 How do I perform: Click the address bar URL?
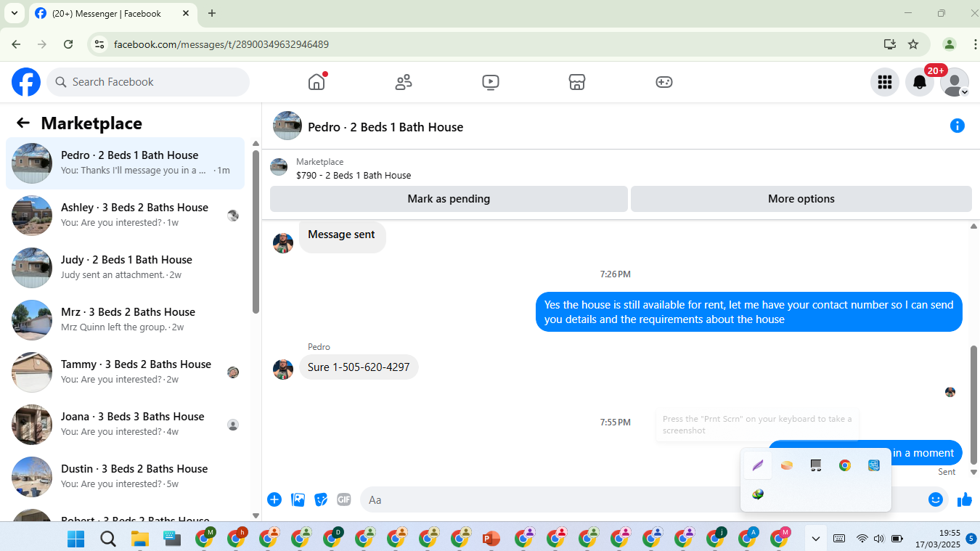[x=221, y=44]
